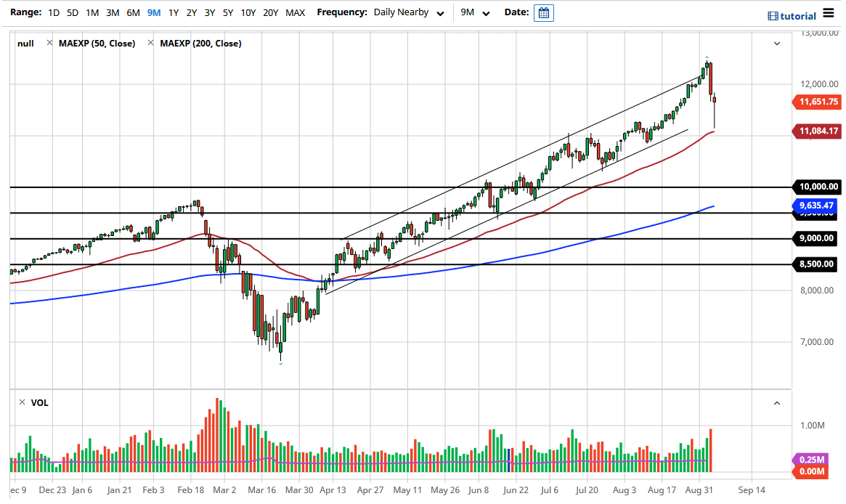Click the tutorial link
This screenshot has width=846, height=504.
click(797, 15)
